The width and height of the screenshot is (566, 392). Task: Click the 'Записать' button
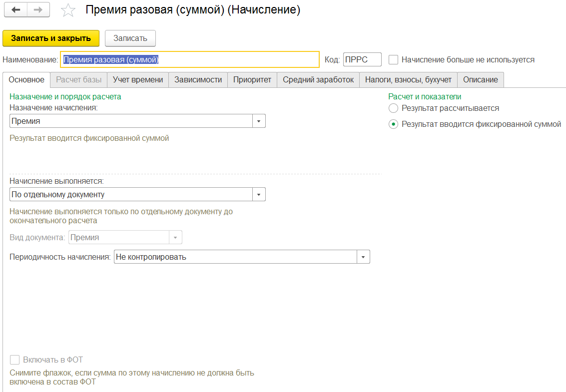(130, 38)
